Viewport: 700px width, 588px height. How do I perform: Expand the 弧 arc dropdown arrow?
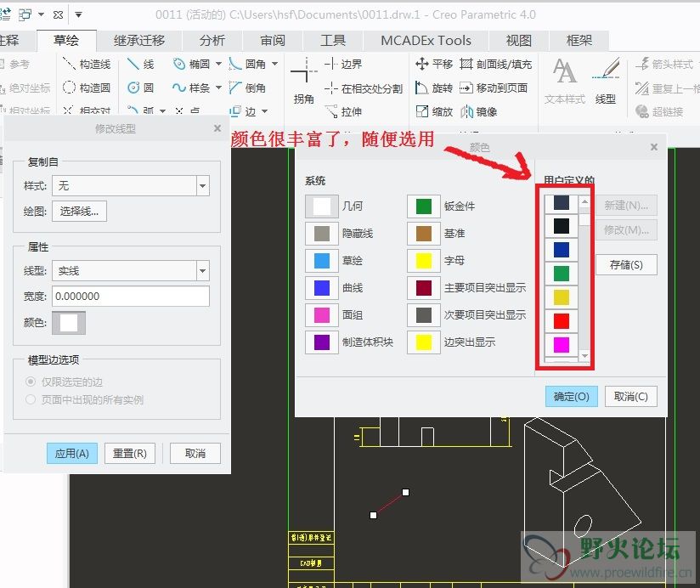163,111
